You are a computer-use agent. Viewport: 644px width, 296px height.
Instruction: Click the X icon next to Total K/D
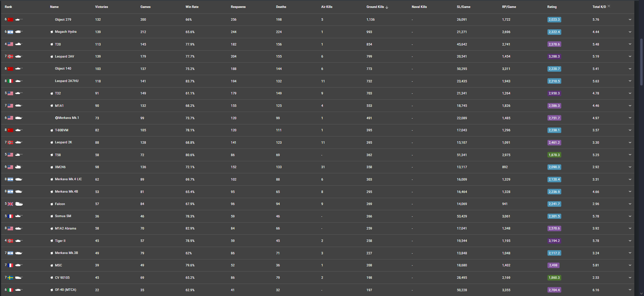click(x=609, y=6)
